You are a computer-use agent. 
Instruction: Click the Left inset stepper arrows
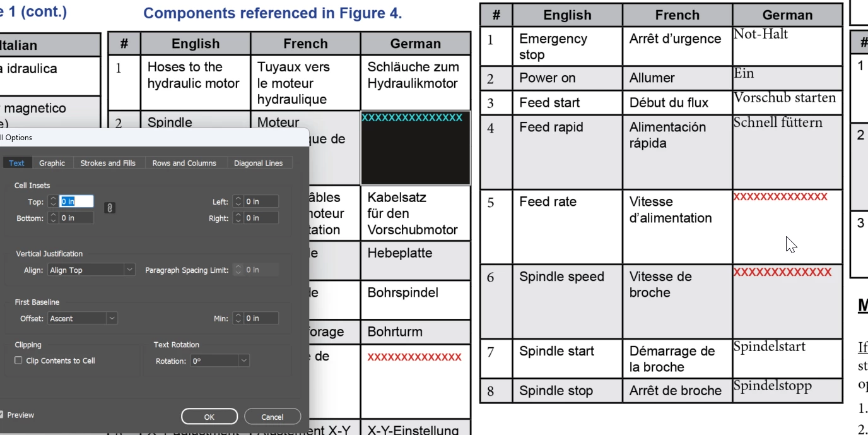click(x=238, y=201)
